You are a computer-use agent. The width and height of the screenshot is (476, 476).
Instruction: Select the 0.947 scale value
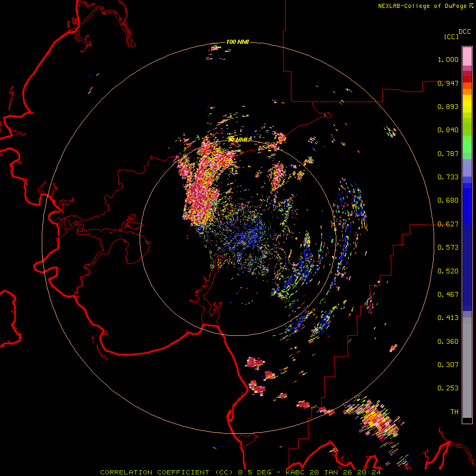point(448,83)
